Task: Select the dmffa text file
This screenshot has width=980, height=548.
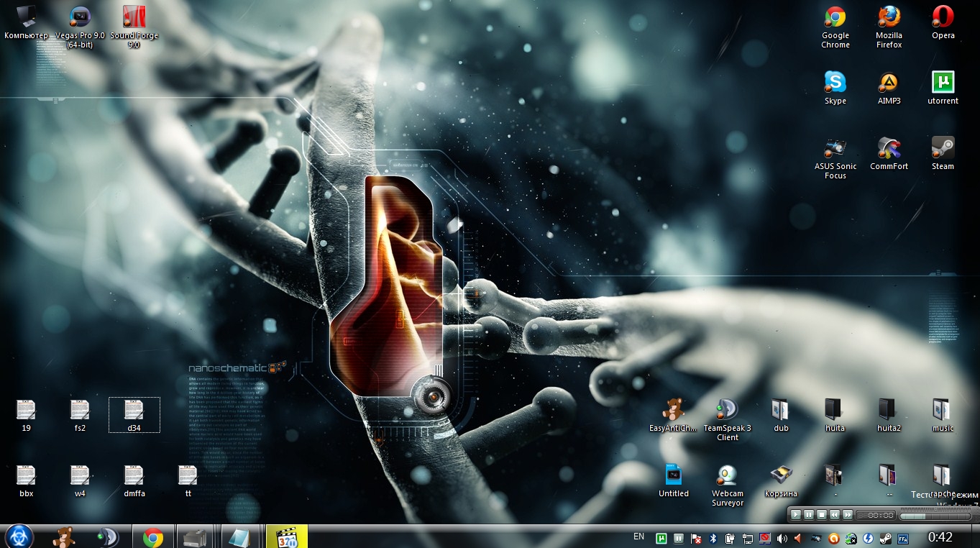Action: click(134, 481)
